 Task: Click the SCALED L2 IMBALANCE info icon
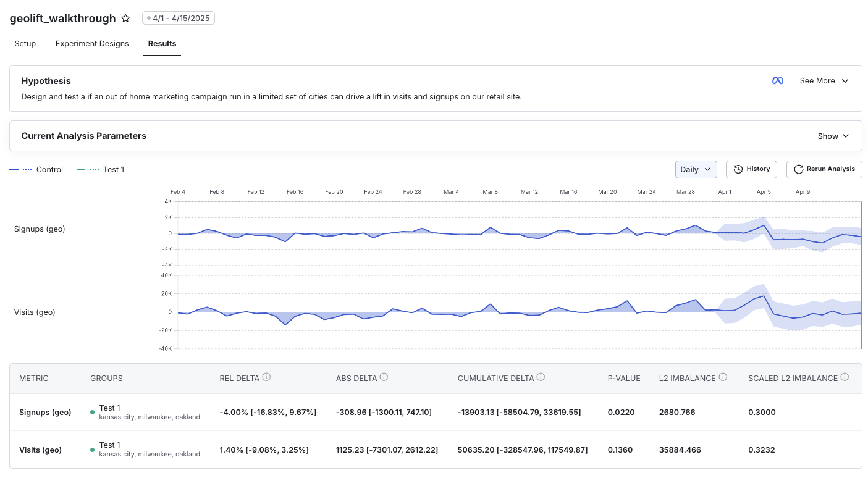coord(844,377)
